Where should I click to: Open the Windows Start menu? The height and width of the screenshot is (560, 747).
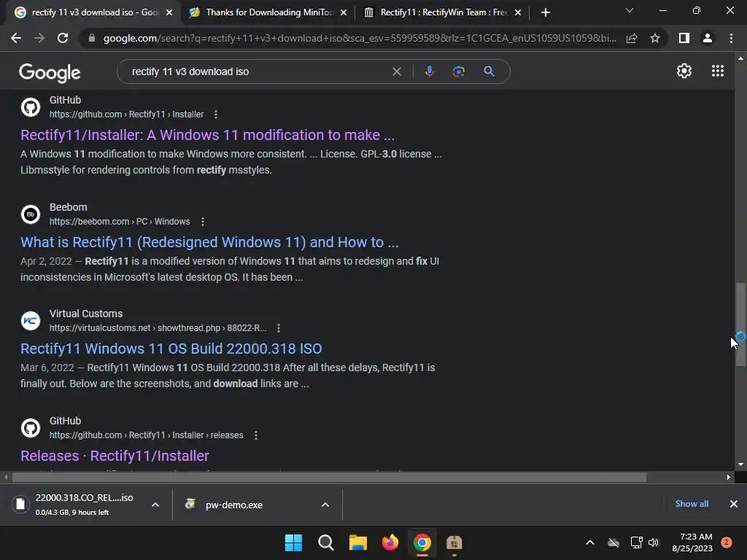[293, 542]
